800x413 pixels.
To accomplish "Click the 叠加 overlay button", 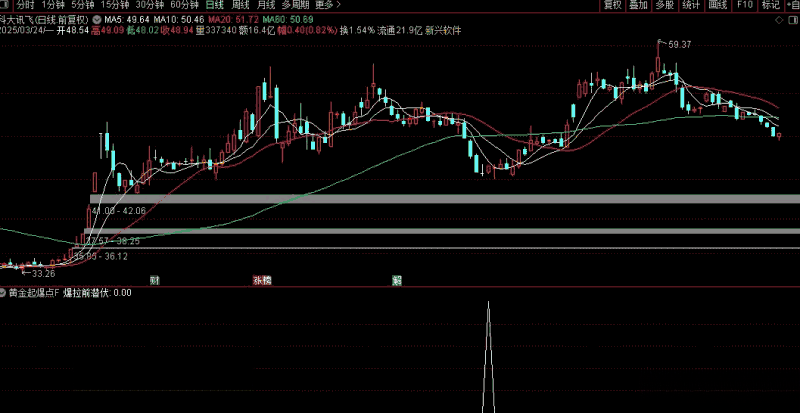I will pos(638,5).
